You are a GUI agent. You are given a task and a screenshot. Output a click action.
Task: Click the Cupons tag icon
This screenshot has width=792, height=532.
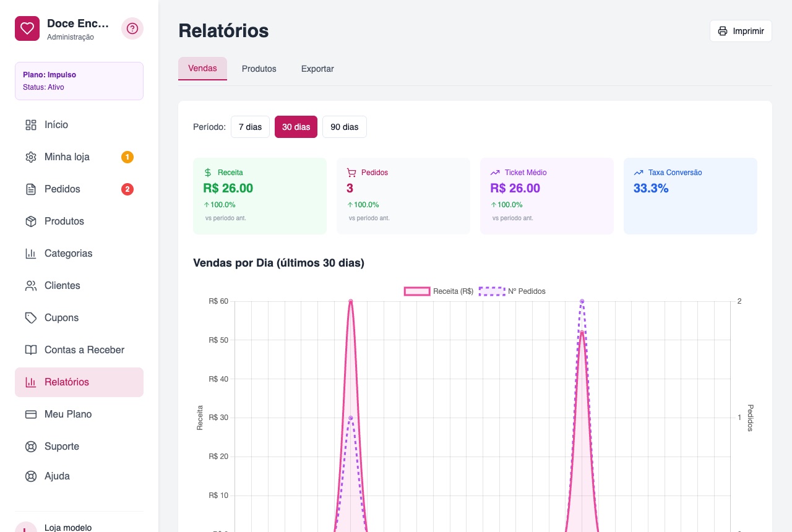pyautogui.click(x=31, y=318)
